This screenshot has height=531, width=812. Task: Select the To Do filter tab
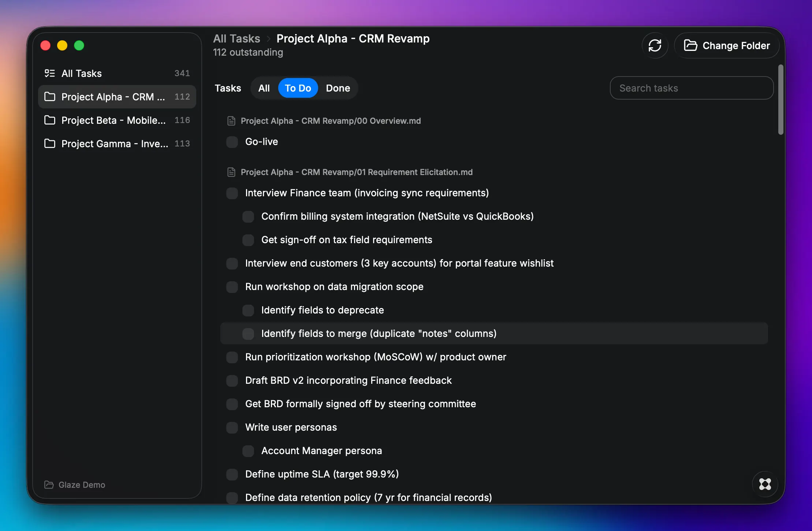coord(298,88)
